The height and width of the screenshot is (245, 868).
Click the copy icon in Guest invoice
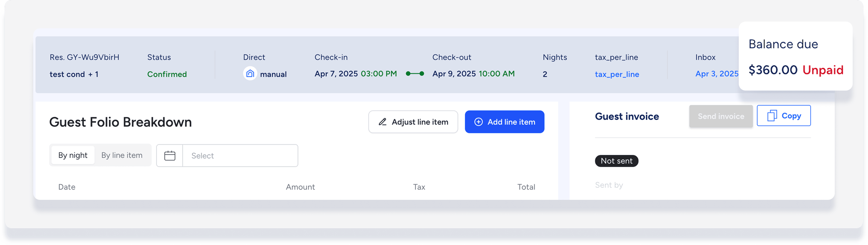(772, 116)
